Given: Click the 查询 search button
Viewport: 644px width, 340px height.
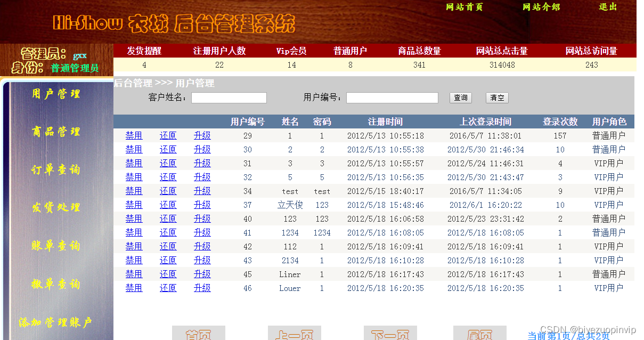Looking at the screenshot, I should 461,98.
